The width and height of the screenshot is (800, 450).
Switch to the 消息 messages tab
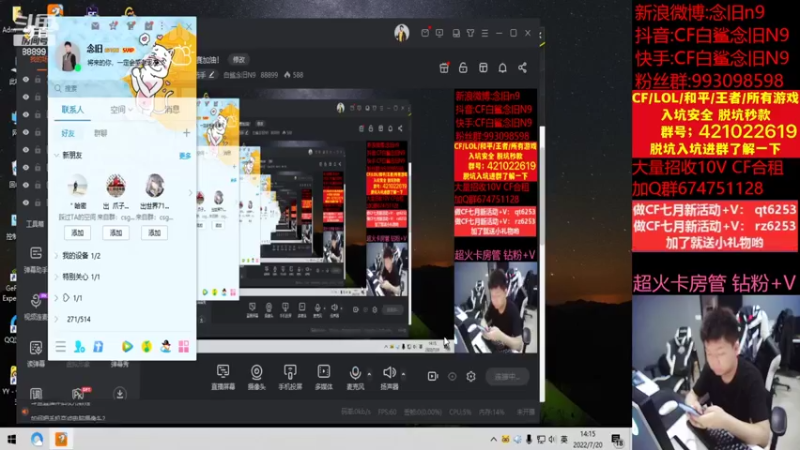pos(171,109)
